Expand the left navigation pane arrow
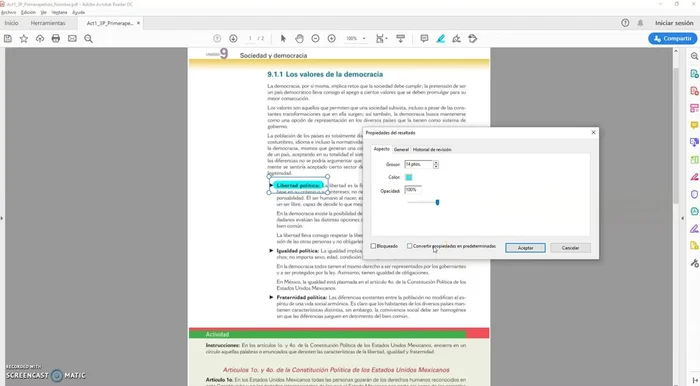Image resolution: width=700 pixels, height=386 pixels. [2, 218]
